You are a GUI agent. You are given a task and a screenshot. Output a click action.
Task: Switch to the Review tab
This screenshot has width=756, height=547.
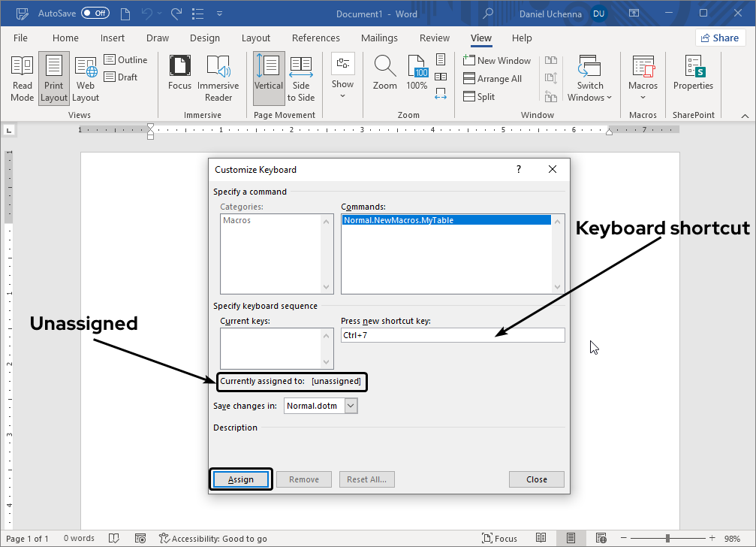click(x=434, y=38)
